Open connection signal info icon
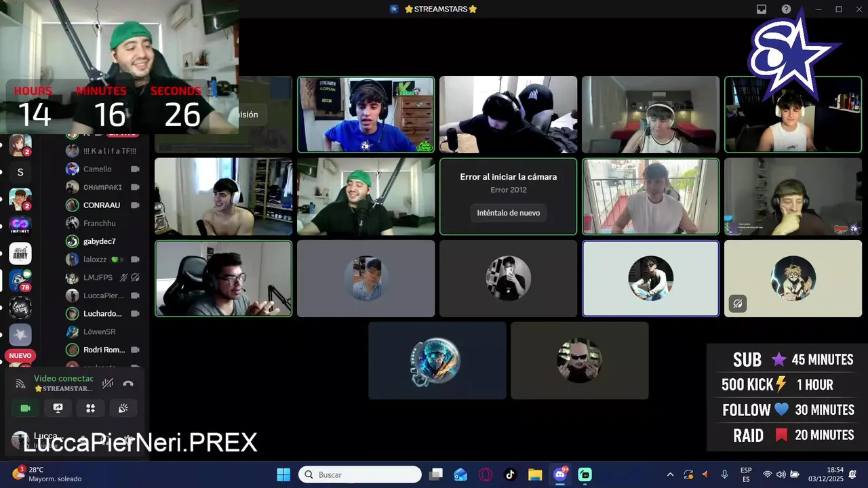The height and width of the screenshot is (488, 868). point(20,384)
